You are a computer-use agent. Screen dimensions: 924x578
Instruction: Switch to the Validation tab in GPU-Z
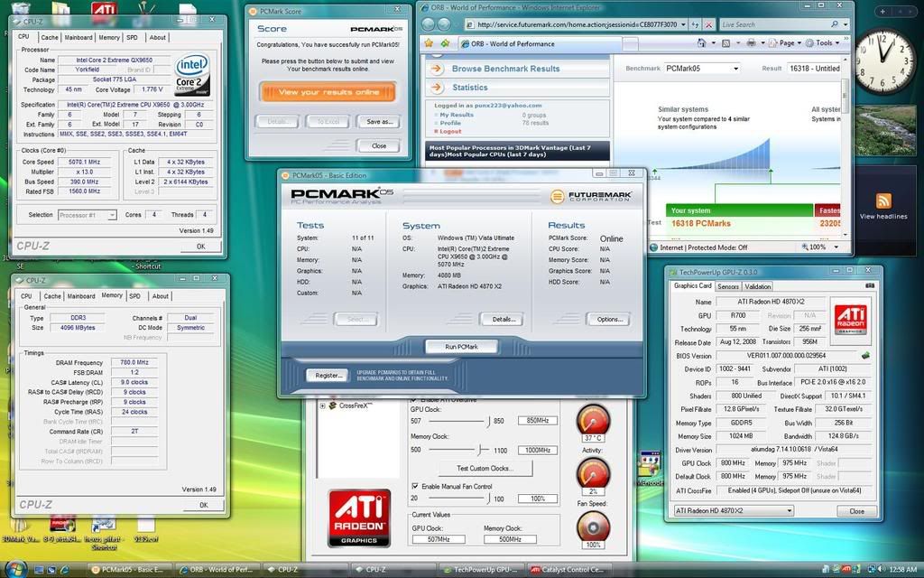757,286
